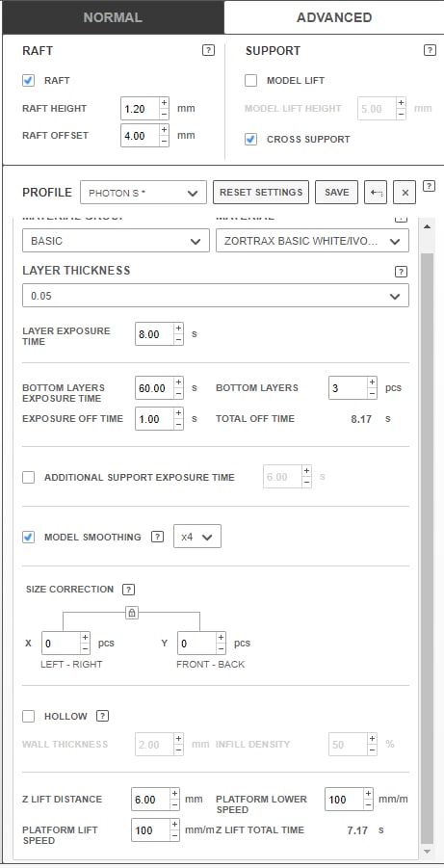Click the settings panel vertical scrollbar
The image size is (444, 868).
pyautogui.click(x=427, y=537)
